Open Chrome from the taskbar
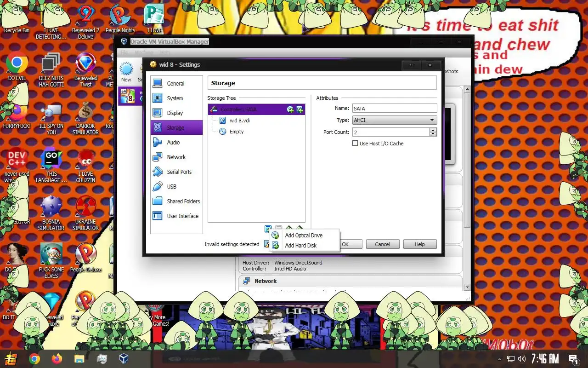This screenshot has height=368, width=588. click(34, 359)
